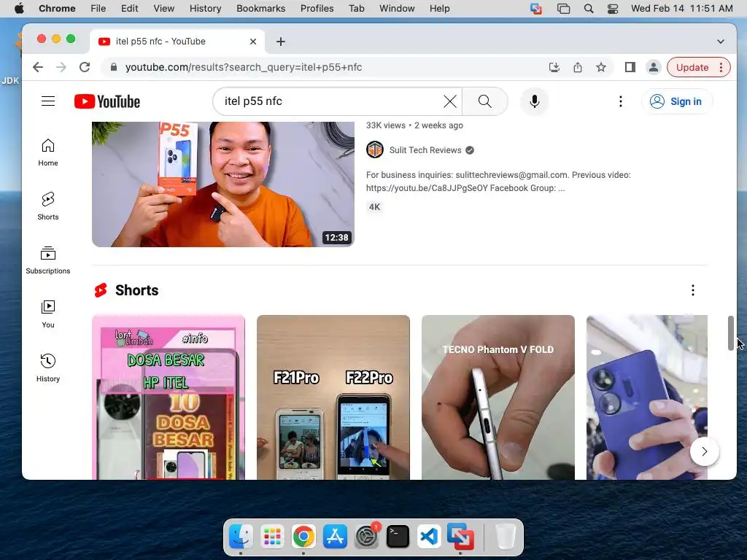The image size is (747, 560).
Task: Open the History menu in menu bar
Action: pyautogui.click(x=205, y=8)
